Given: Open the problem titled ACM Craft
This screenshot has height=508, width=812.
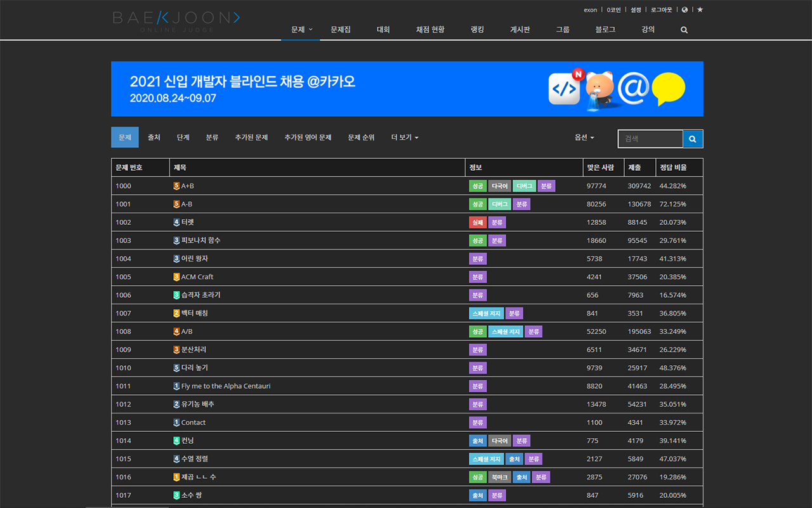Looking at the screenshot, I should coord(197,277).
